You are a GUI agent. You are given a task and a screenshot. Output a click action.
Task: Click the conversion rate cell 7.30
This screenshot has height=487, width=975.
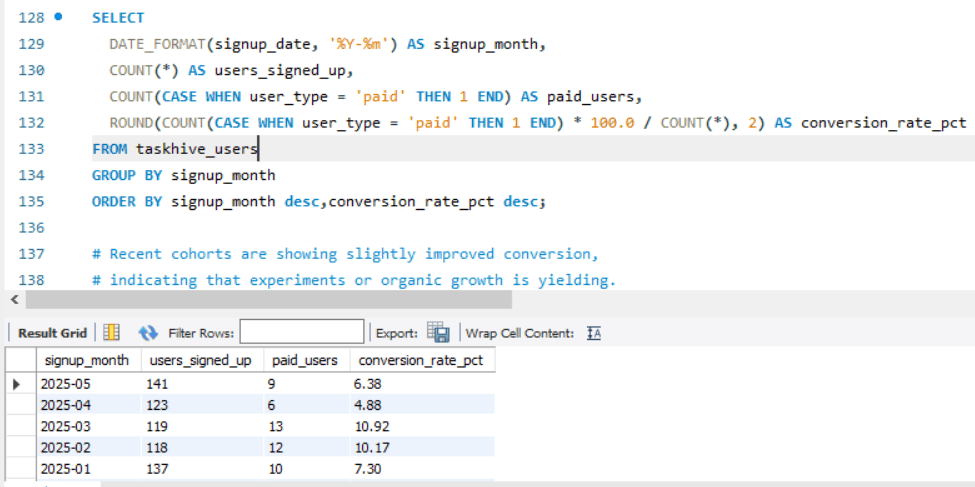(x=423, y=468)
